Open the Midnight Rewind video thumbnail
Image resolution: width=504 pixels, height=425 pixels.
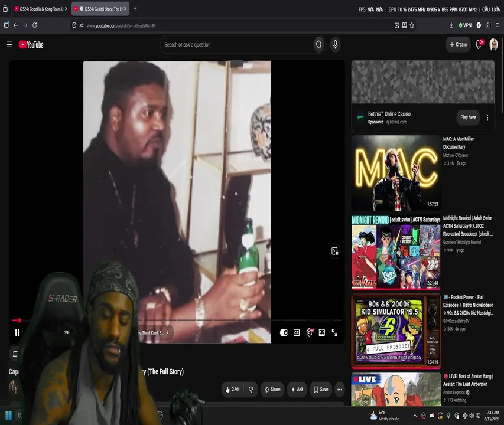(396, 253)
